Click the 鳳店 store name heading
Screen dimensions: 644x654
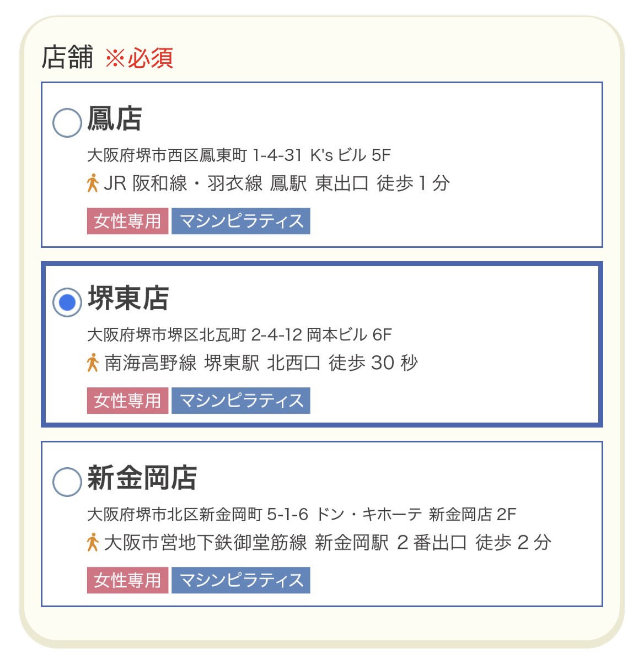pyautogui.click(x=115, y=119)
